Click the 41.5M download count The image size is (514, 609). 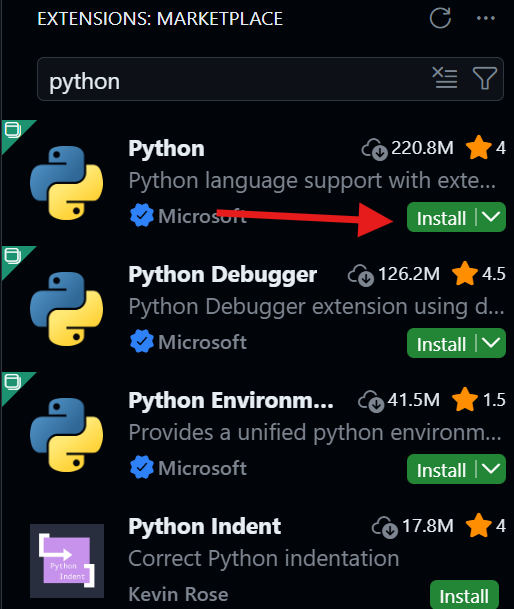414,400
